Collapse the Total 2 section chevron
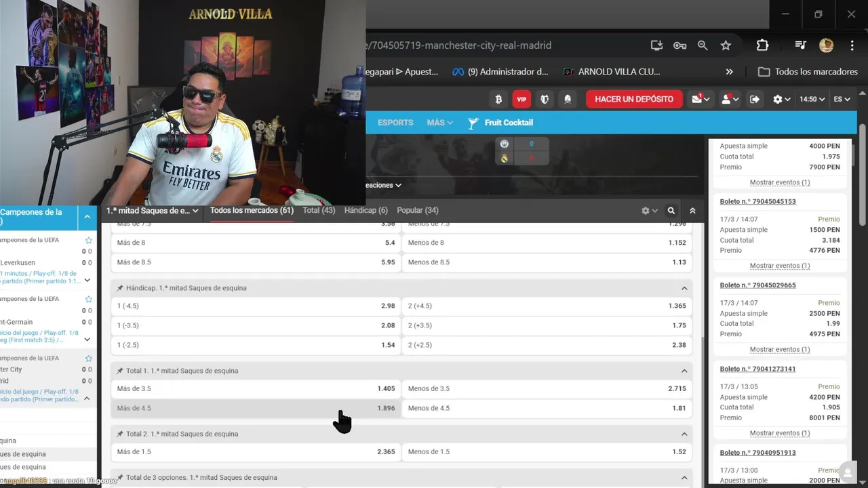The height and width of the screenshot is (488, 868). coord(684,434)
